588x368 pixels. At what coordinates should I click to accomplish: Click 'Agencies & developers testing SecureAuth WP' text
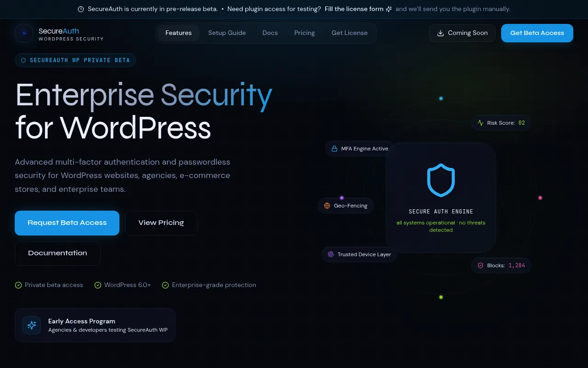pyautogui.click(x=108, y=330)
